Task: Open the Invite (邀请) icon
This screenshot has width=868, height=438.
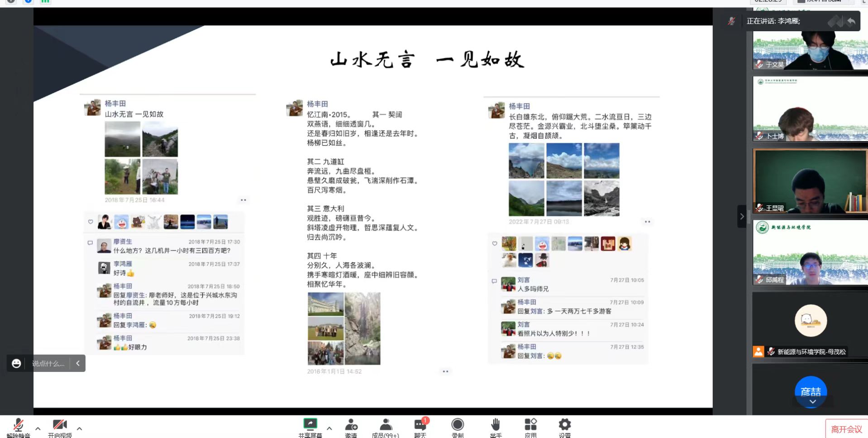Action: tap(351, 426)
